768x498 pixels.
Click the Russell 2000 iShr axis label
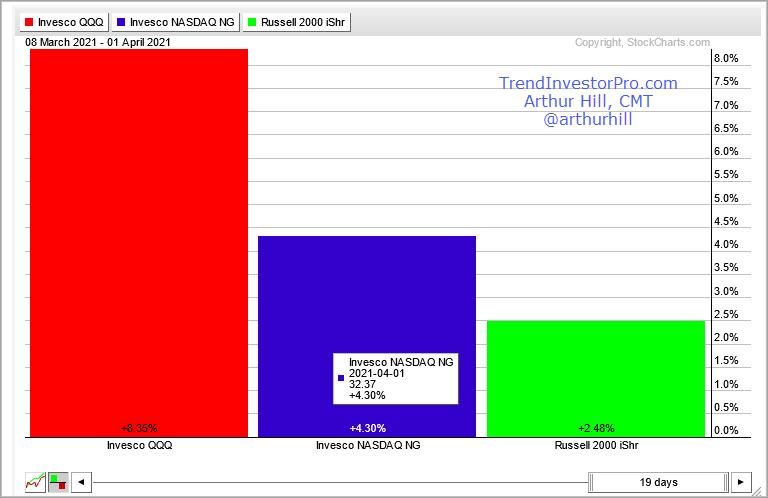(x=595, y=446)
